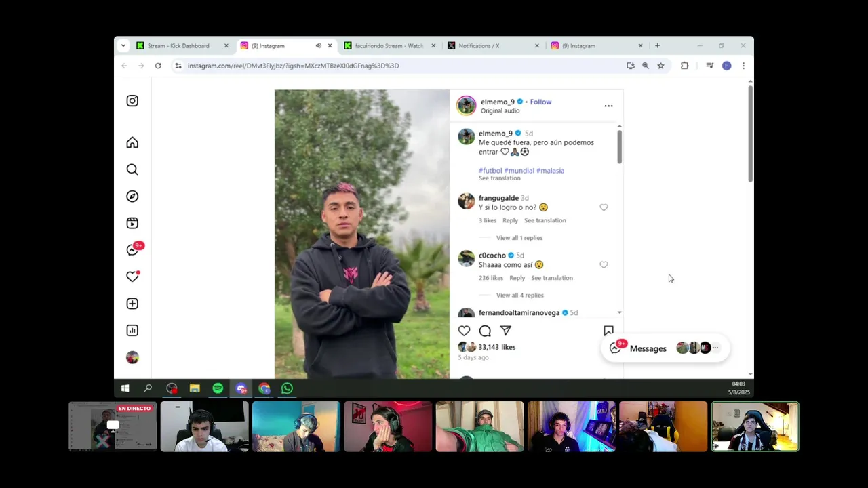Open the Reels sidebar icon
The width and height of the screenshot is (868, 488).
132,223
